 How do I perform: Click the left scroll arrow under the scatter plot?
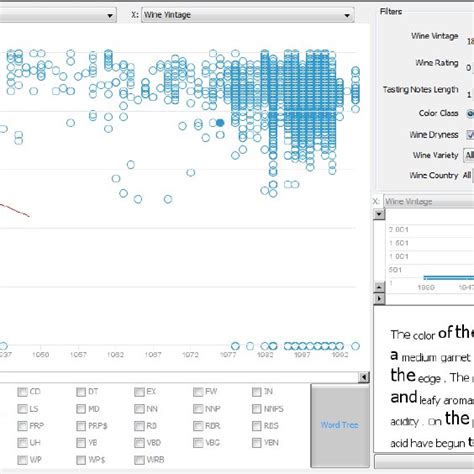tap(364, 377)
